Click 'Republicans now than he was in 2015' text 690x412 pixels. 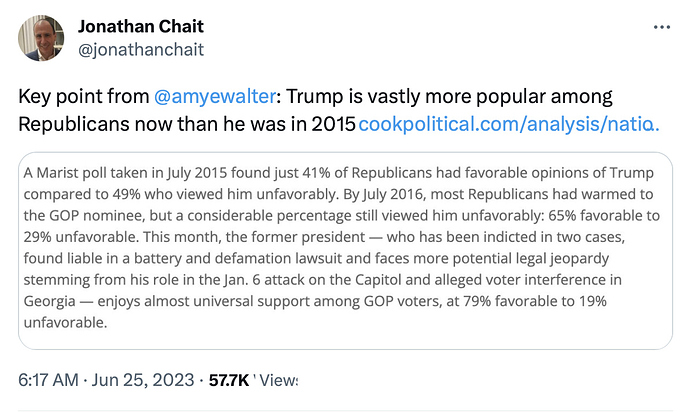(187, 126)
